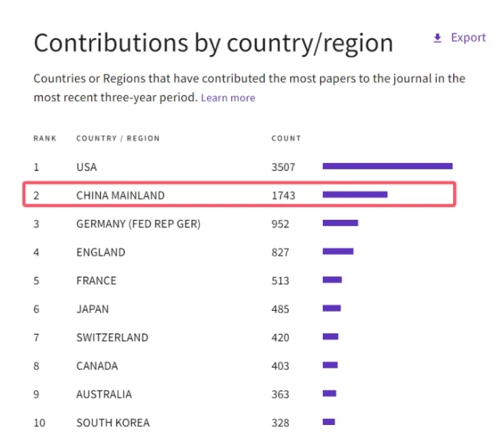Click the Export link text
502x448 pixels.
click(468, 38)
